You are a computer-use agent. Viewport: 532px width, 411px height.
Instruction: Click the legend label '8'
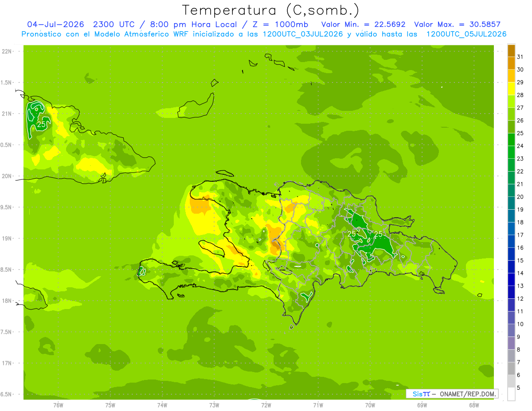(519, 350)
